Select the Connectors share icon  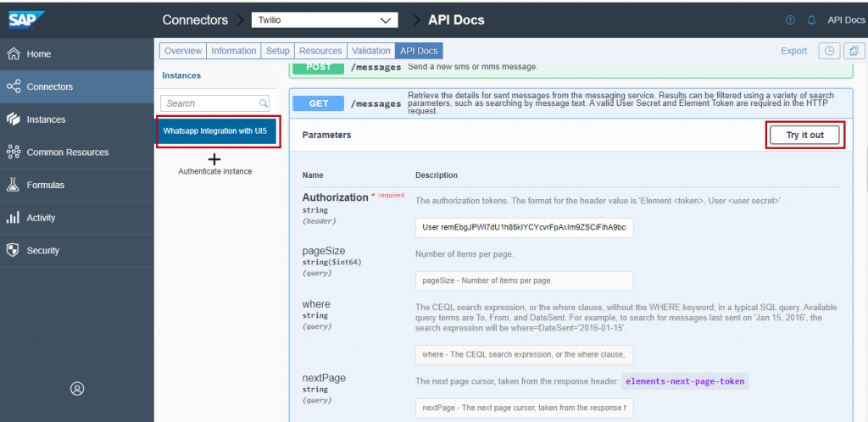tap(14, 86)
